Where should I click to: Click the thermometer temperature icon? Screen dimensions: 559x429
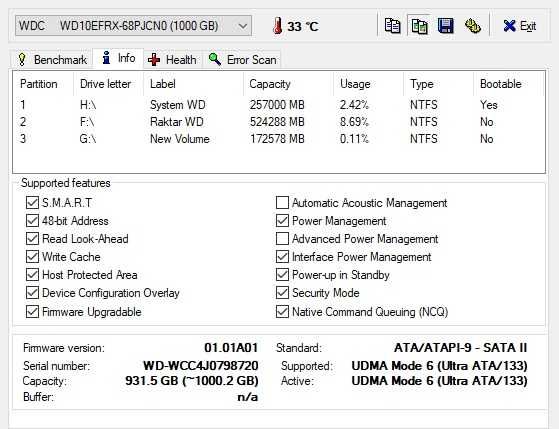pos(277,26)
